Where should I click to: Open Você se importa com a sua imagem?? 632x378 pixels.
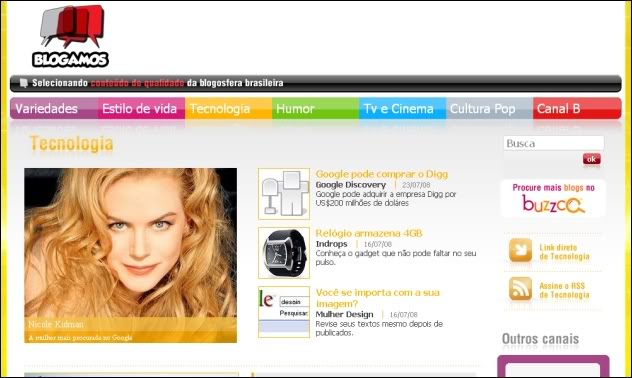[x=378, y=298]
